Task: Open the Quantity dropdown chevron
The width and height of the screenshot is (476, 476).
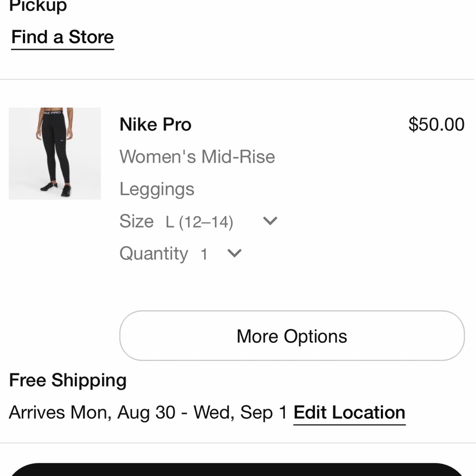Action: coord(234,253)
